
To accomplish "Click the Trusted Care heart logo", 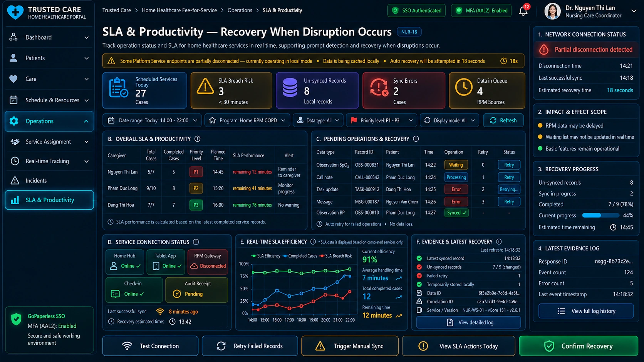I will click(x=15, y=12).
